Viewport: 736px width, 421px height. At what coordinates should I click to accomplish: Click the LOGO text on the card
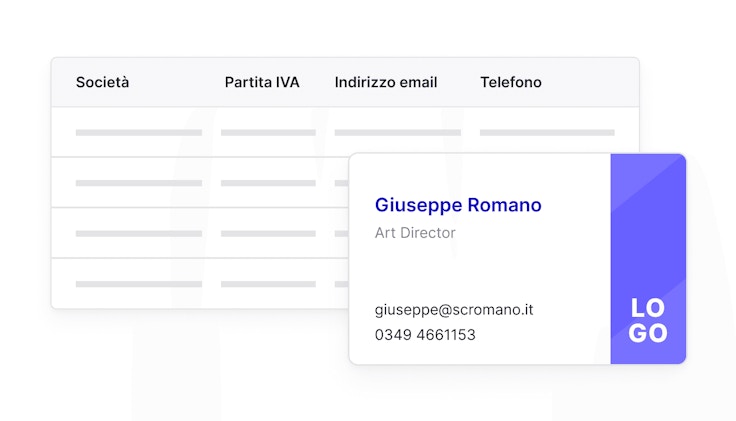pos(648,321)
